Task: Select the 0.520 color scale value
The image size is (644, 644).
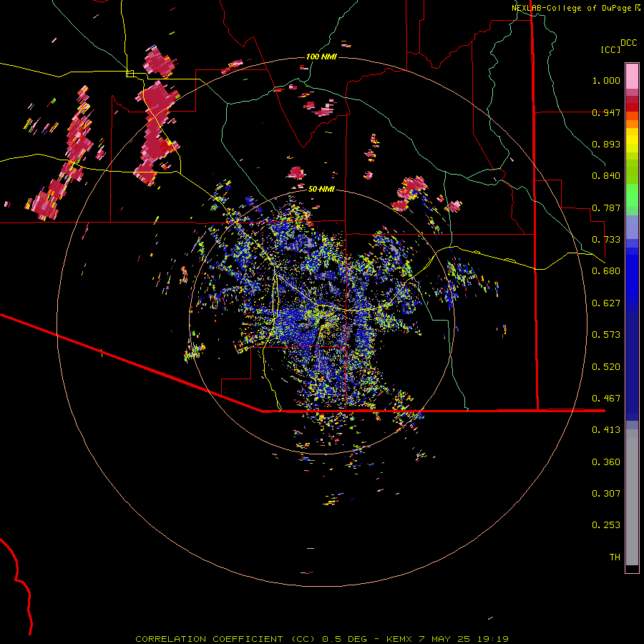Action: (606, 367)
